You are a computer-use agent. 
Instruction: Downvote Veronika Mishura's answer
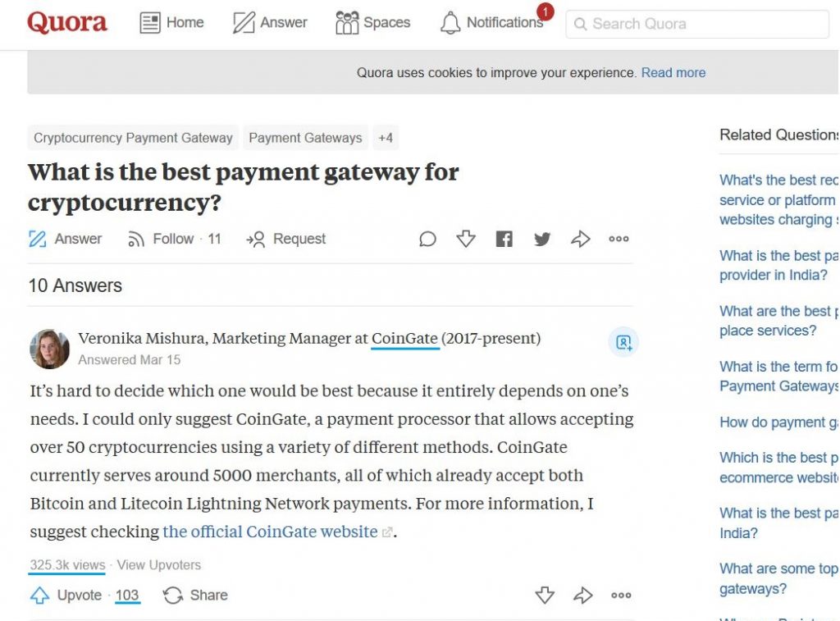(x=545, y=596)
